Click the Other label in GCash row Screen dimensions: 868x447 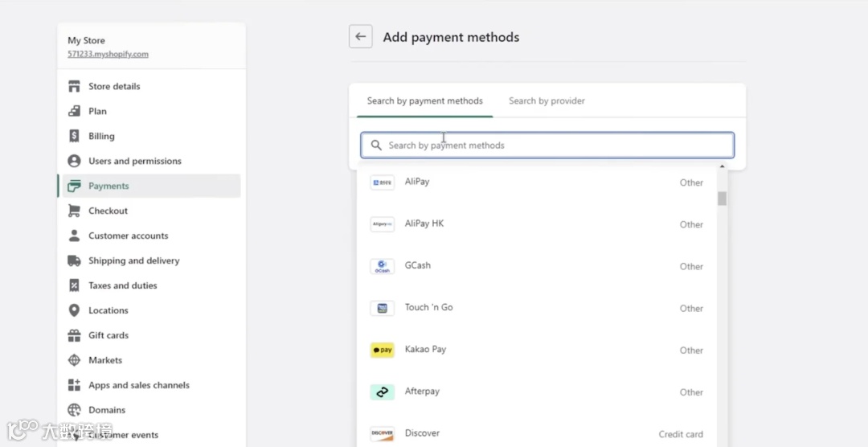(x=691, y=266)
